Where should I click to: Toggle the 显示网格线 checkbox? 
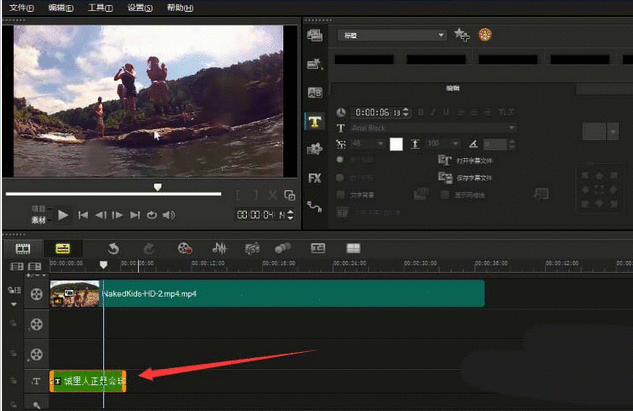(x=445, y=195)
